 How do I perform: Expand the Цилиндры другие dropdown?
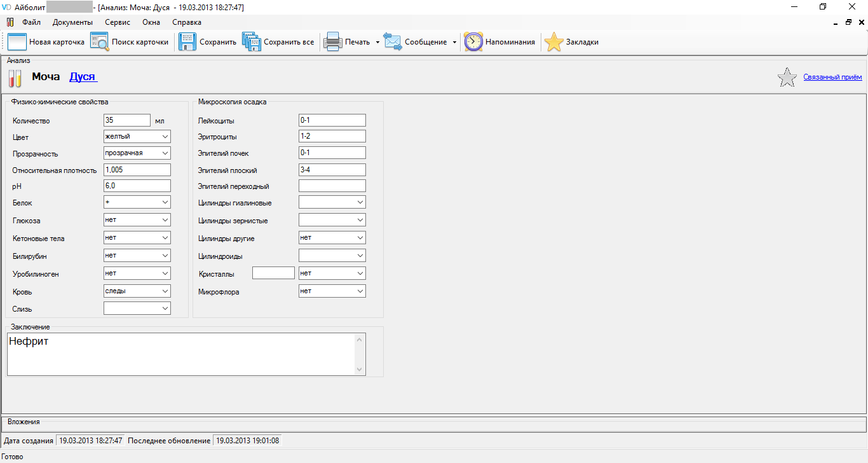point(360,237)
